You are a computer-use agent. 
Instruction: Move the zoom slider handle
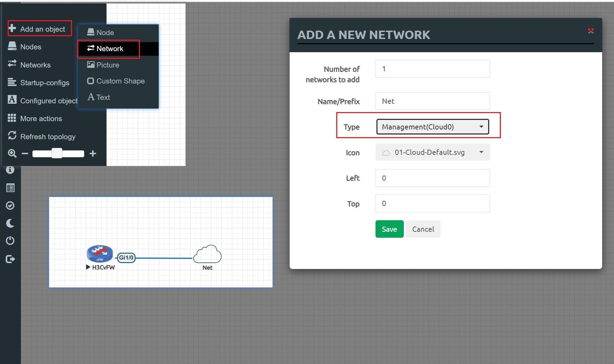(57, 153)
